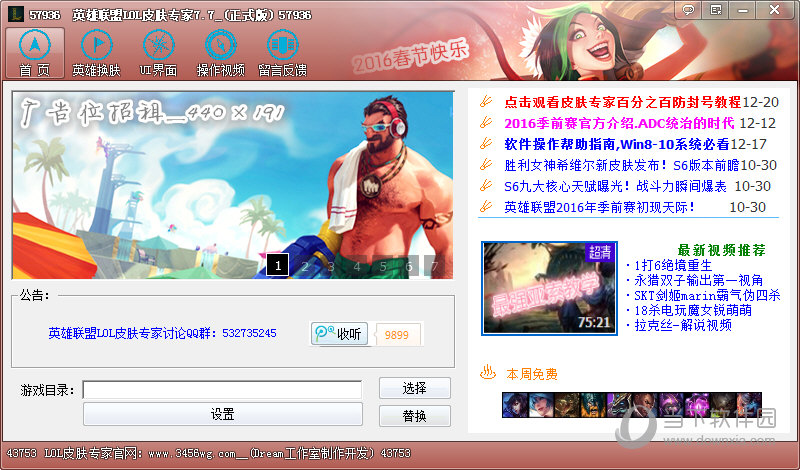
Task: Click the 收听 follow button
Action: [339, 334]
